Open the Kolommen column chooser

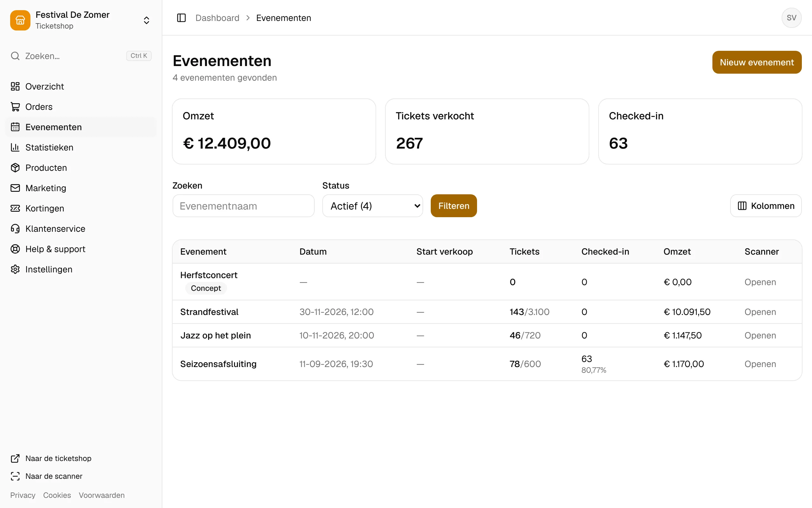766,206
